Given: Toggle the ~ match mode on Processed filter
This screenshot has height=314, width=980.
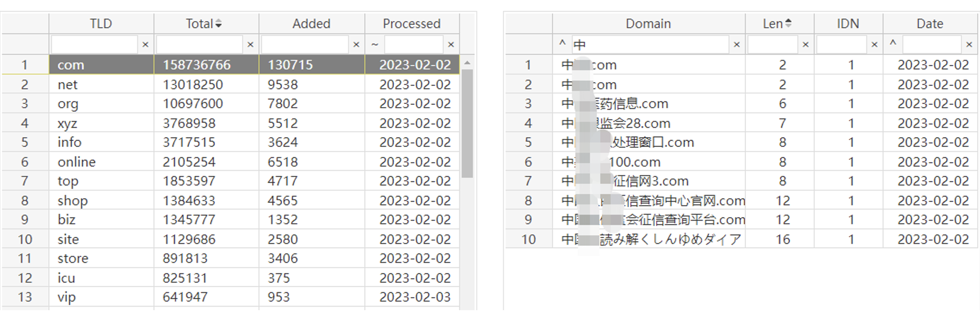Looking at the screenshot, I should pos(375,45).
